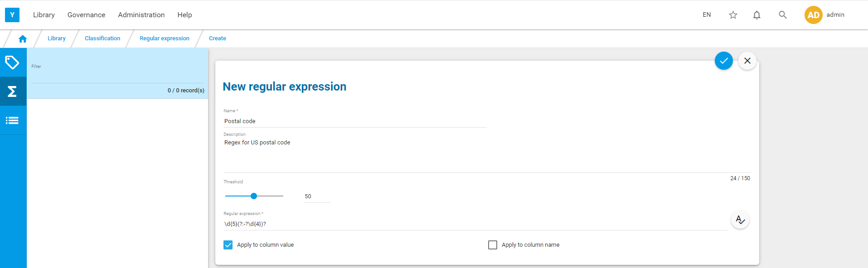Open the Governance menu

pos(87,15)
